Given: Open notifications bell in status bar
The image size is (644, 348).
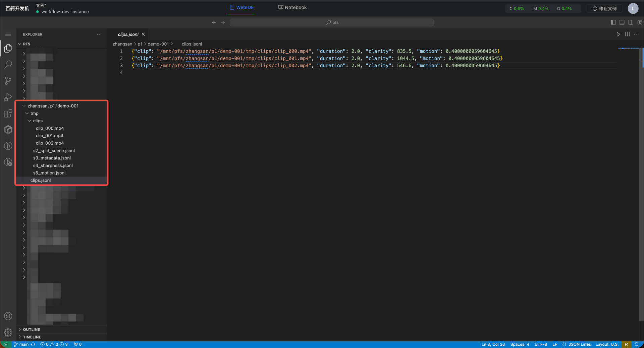Looking at the screenshot, I should pos(636,344).
